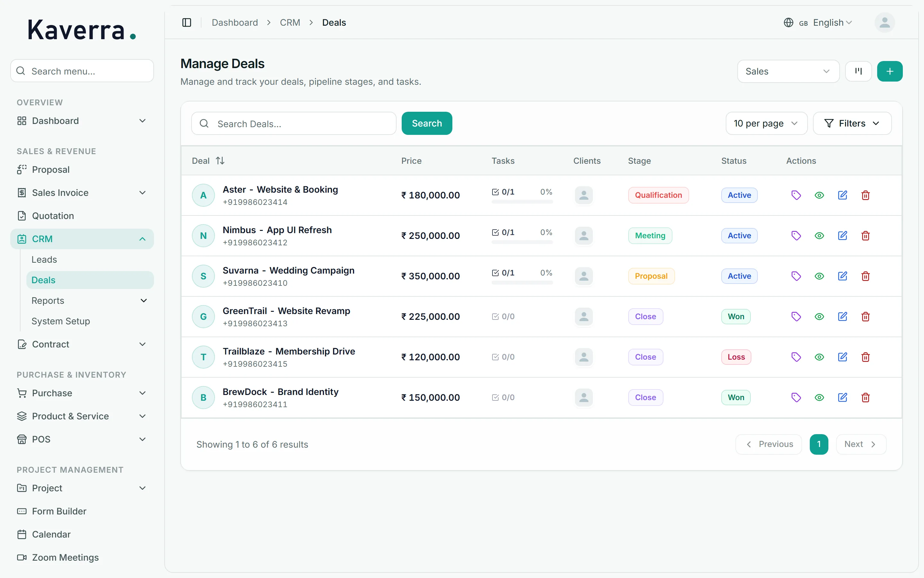Delete the Trailblaze Membership Drive deal
This screenshot has height=578, width=924.
pos(866,357)
